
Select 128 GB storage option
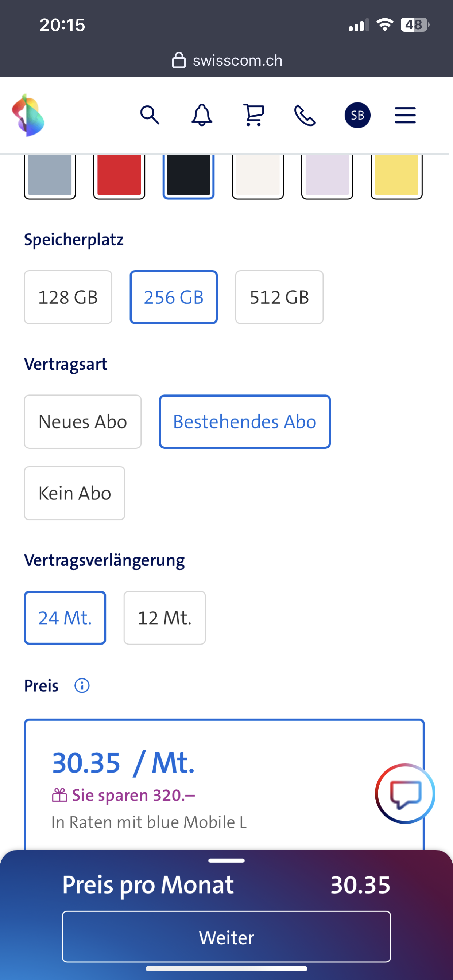pyautogui.click(x=68, y=297)
